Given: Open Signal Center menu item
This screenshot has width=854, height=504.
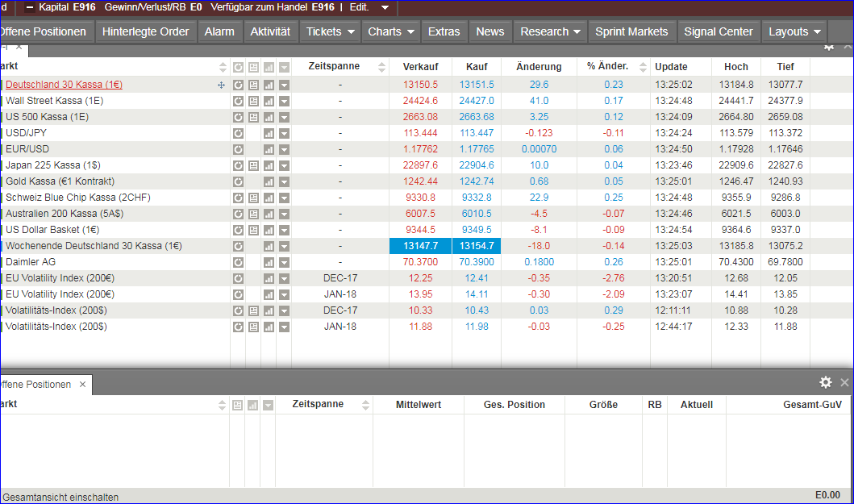Looking at the screenshot, I should pos(719,31).
